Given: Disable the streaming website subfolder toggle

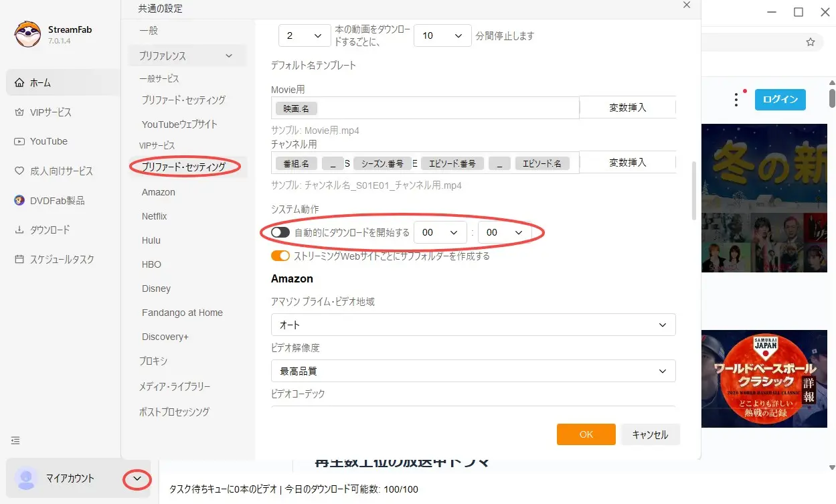Looking at the screenshot, I should coord(280,256).
